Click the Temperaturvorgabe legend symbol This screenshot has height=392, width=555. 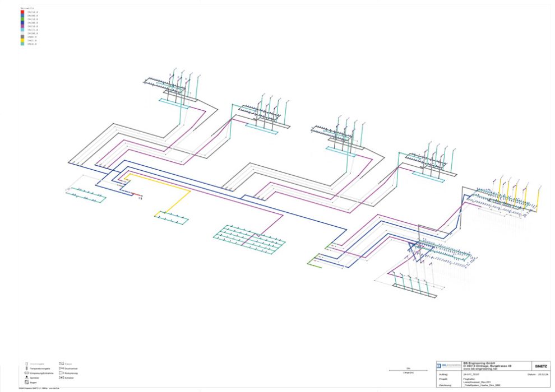27,368
